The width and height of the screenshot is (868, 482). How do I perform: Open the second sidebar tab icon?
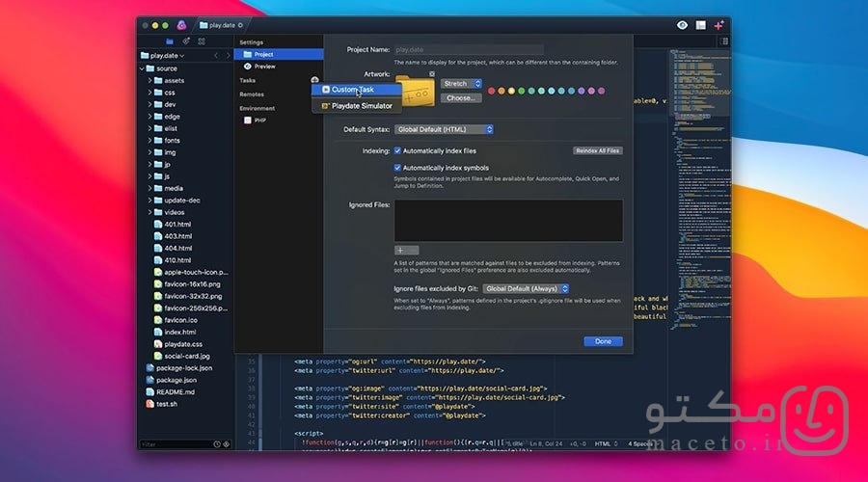click(186, 41)
